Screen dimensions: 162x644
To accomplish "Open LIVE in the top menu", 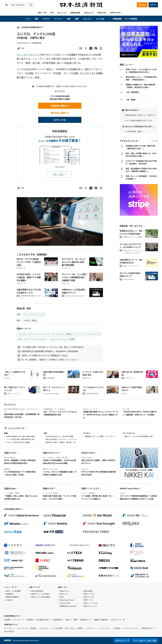I will pyautogui.click(x=52, y=13).
